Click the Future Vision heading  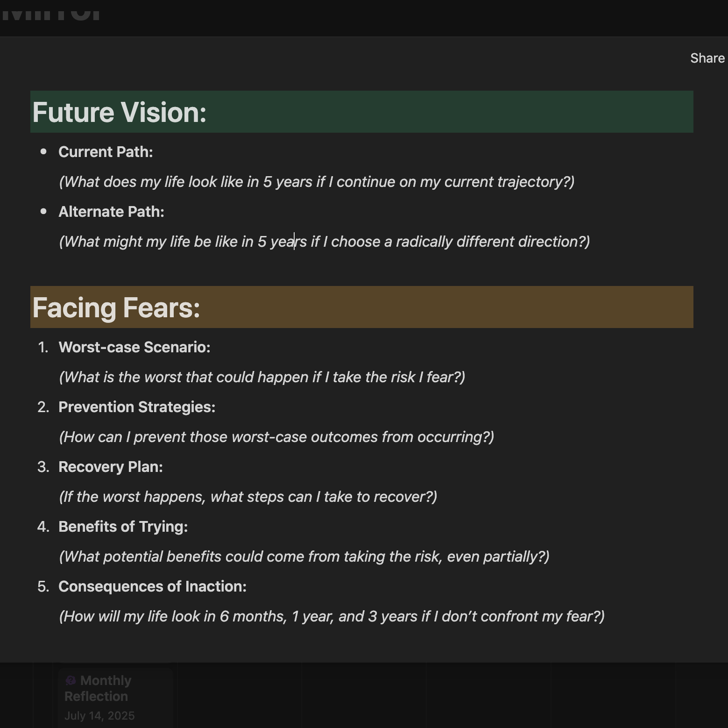point(120,113)
